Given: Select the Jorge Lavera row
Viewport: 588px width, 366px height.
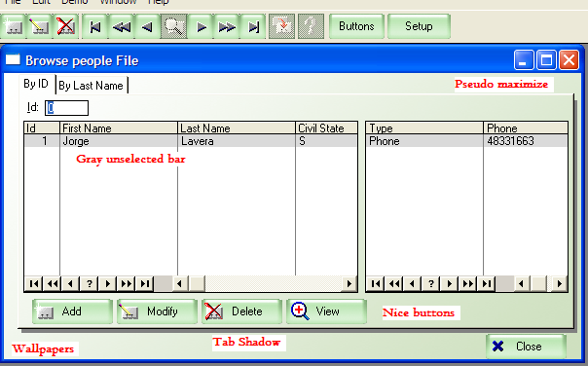Looking at the screenshot, I should tap(191, 141).
